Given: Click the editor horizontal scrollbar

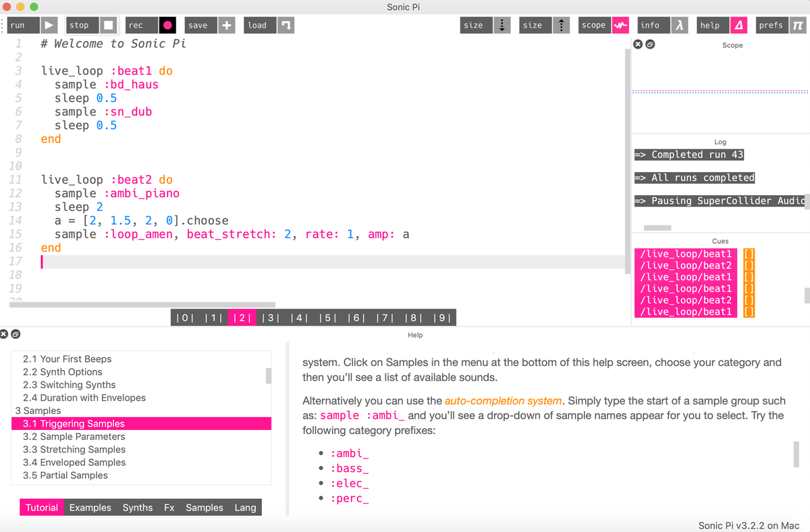Looking at the screenshot, I should (142, 304).
